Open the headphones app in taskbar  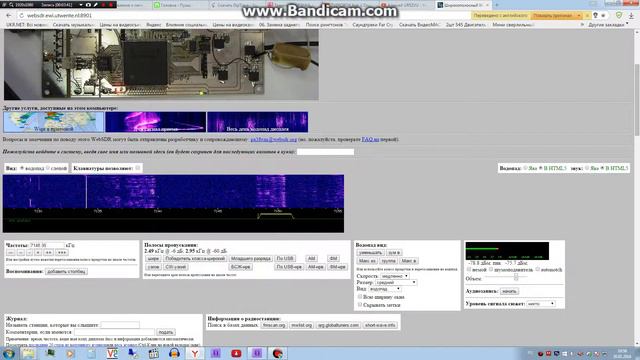tap(174, 353)
